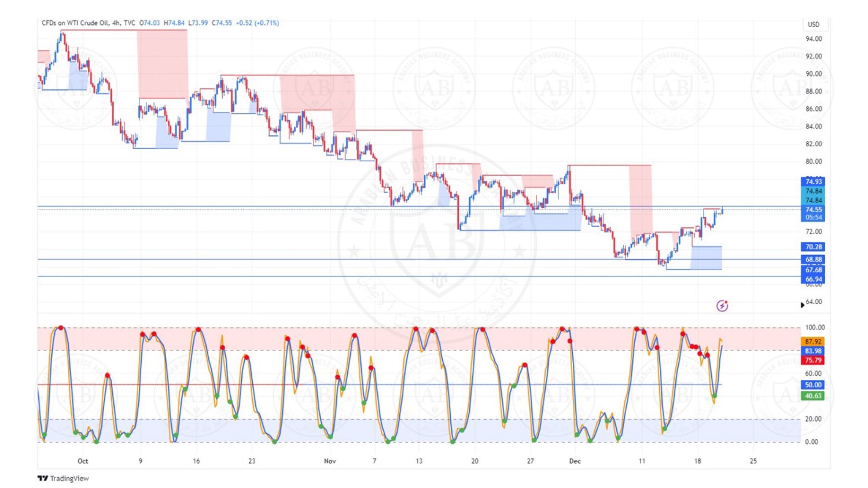Click the 88.00 price axis label
Image resolution: width=868 pixels, height=488 pixels.
pos(814,91)
